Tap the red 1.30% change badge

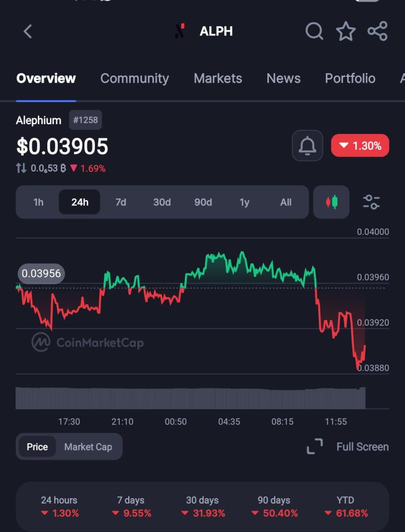click(360, 145)
